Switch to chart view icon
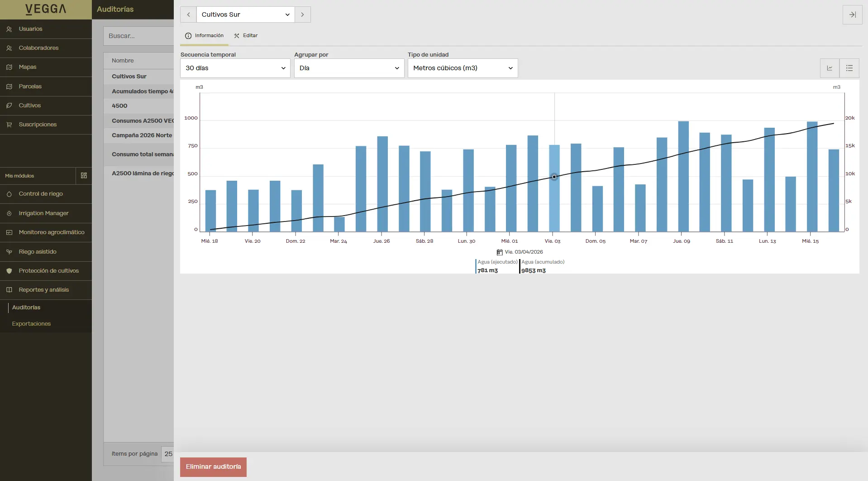 point(830,68)
